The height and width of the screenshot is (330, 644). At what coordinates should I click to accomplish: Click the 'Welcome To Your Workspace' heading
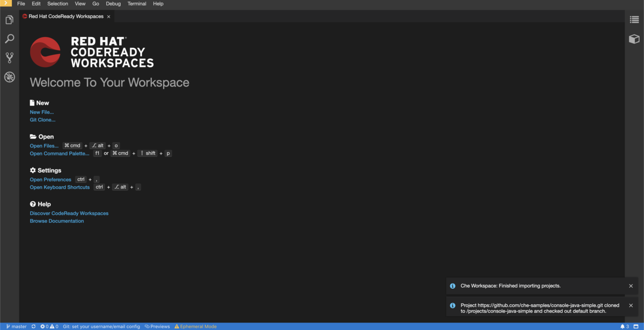point(109,83)
